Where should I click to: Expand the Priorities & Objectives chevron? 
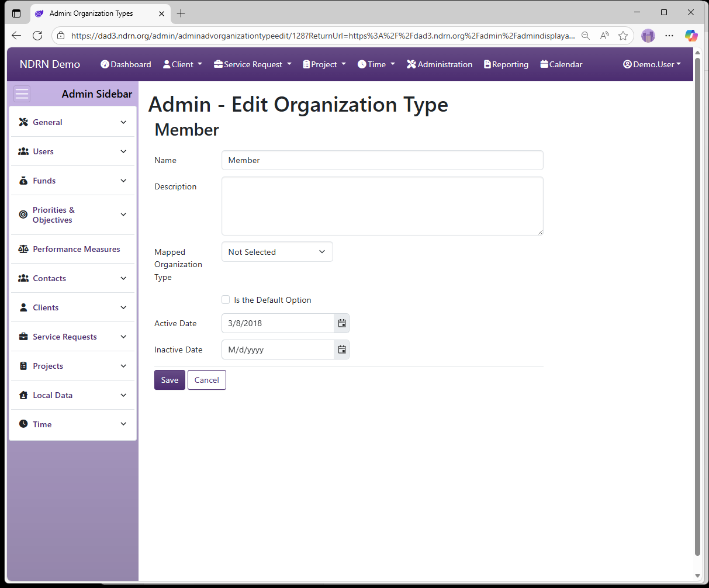(123, 215)
